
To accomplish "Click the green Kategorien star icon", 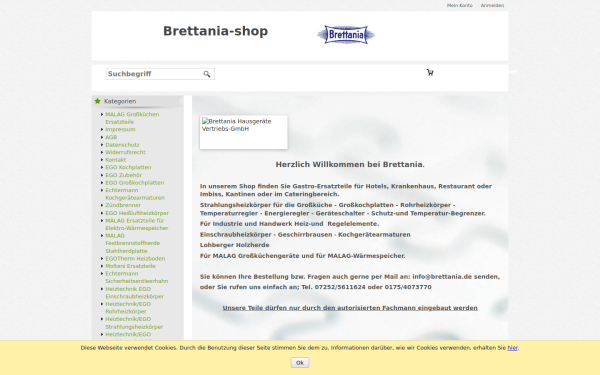I will pos(98,101).
